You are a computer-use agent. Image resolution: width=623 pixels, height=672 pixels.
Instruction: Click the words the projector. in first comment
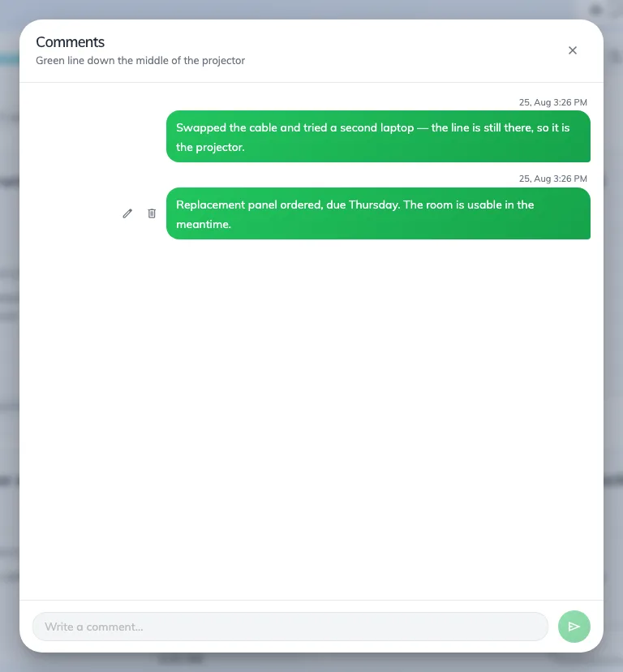(210, 148)
